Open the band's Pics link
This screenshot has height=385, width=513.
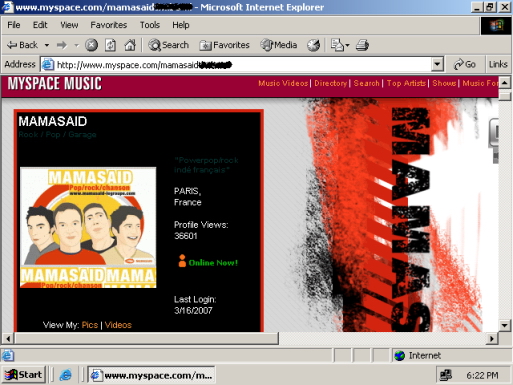(x=90, y=325)
